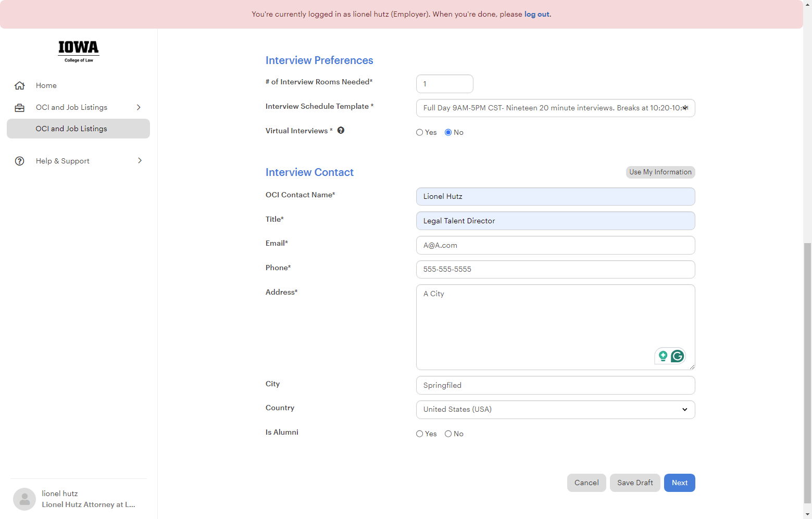Click the Email input field
The height and width of the screenshot is (519, 812).
click(555, 245)
